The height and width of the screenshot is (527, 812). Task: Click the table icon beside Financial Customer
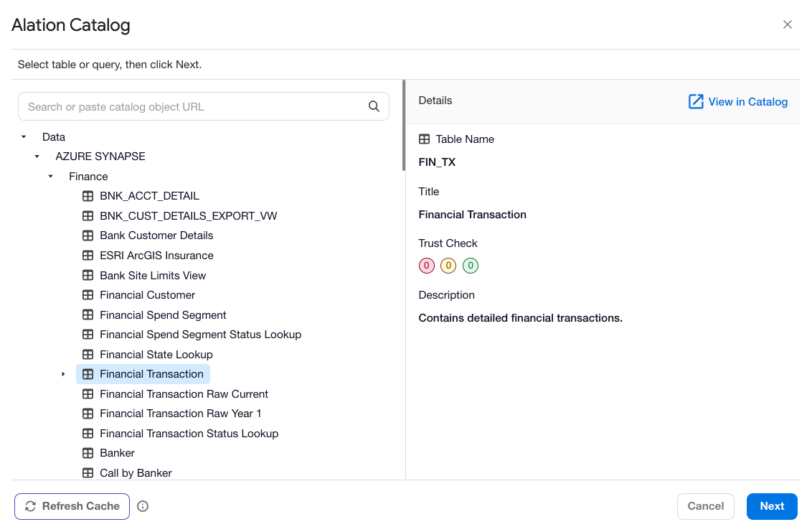click(x=88, y=295)
